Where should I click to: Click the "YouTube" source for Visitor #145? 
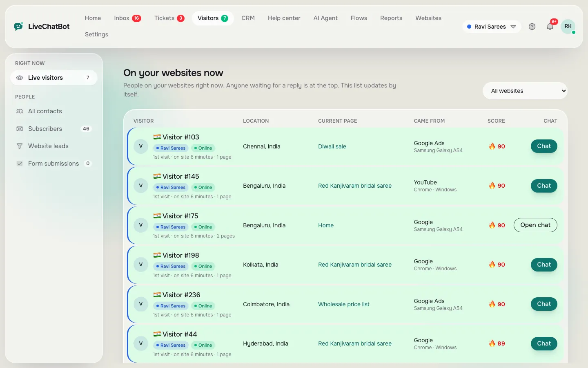425,182
